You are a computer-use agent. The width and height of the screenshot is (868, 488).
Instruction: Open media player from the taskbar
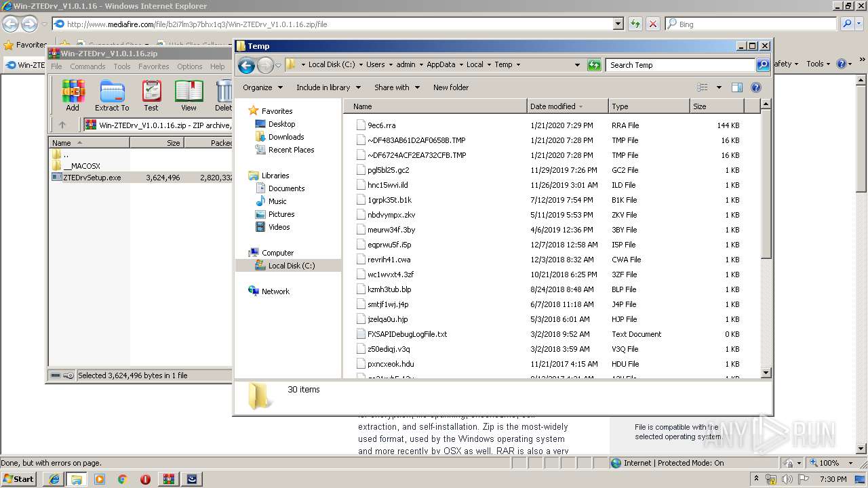(x=100, y=479)
